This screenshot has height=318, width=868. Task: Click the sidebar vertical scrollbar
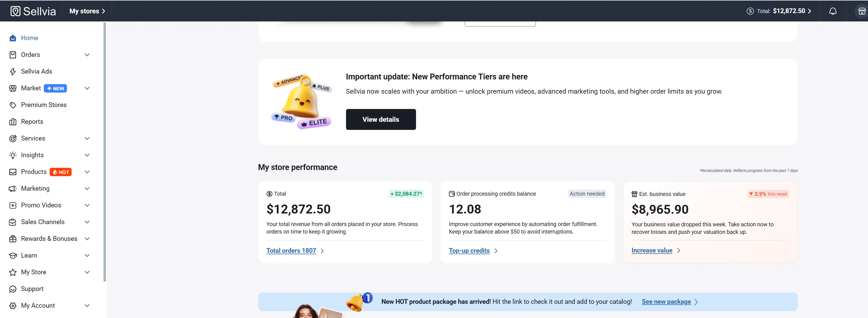click(x=105, y=152)
